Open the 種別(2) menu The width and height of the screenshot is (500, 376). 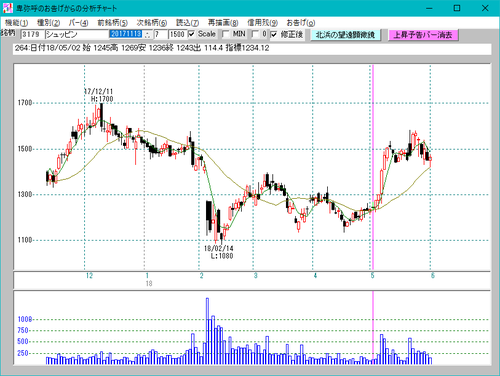(x=48, y=23)
